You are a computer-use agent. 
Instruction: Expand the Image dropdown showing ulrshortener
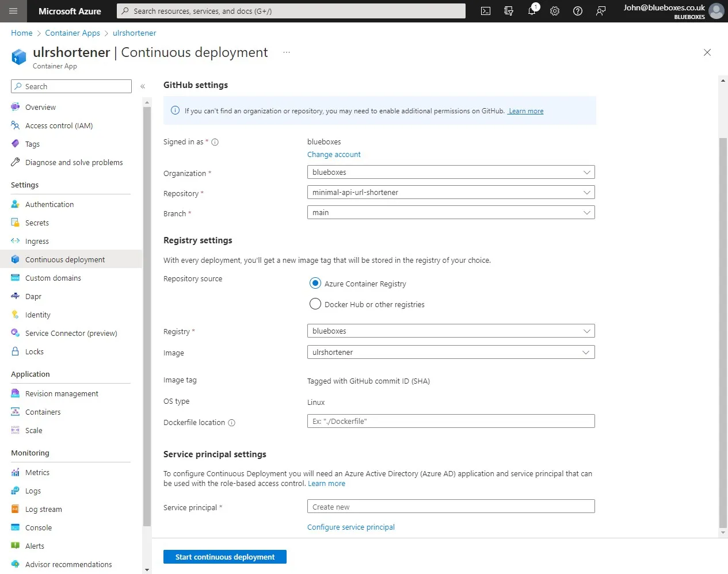point(451,352)
